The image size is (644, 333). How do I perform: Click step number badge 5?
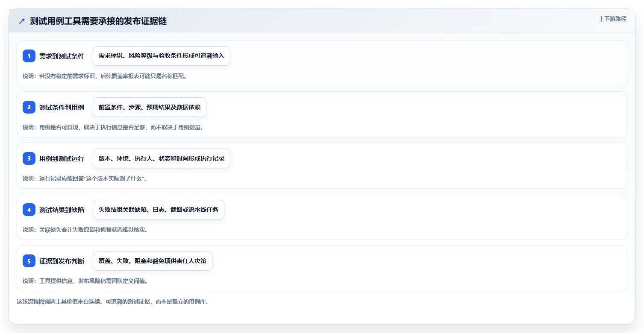[29, 261]
